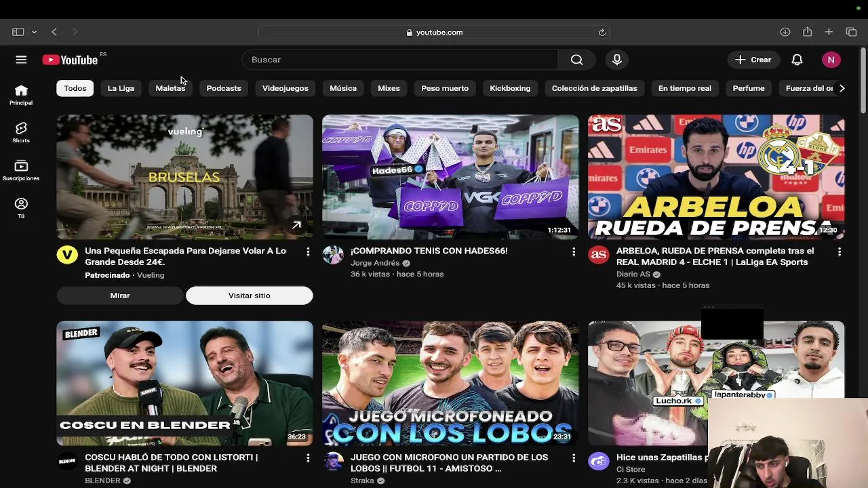Click the Visitar sitio button
This screenshot has width=868, height=488.
250,296
